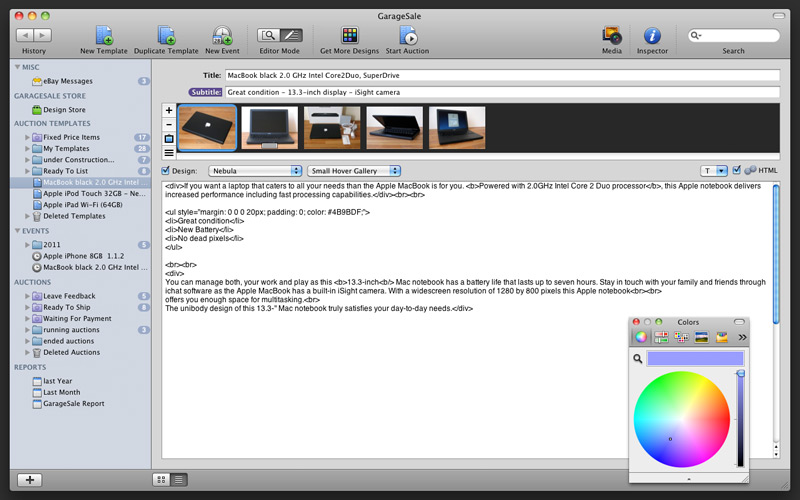Open the Design Store
The image size is (800, 500).
(64, 110)
